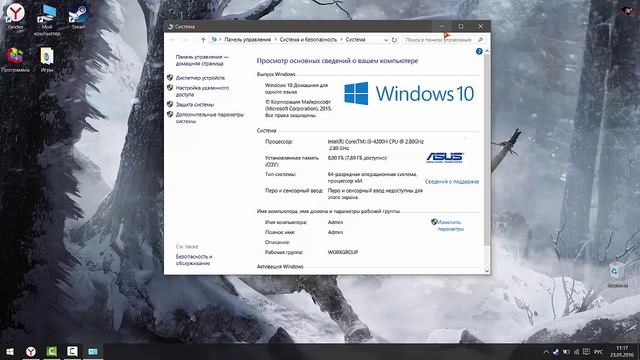Open Сведения о поддержке link
The image size is (640, 360).
pyautogui.click(x=452, y=182)
